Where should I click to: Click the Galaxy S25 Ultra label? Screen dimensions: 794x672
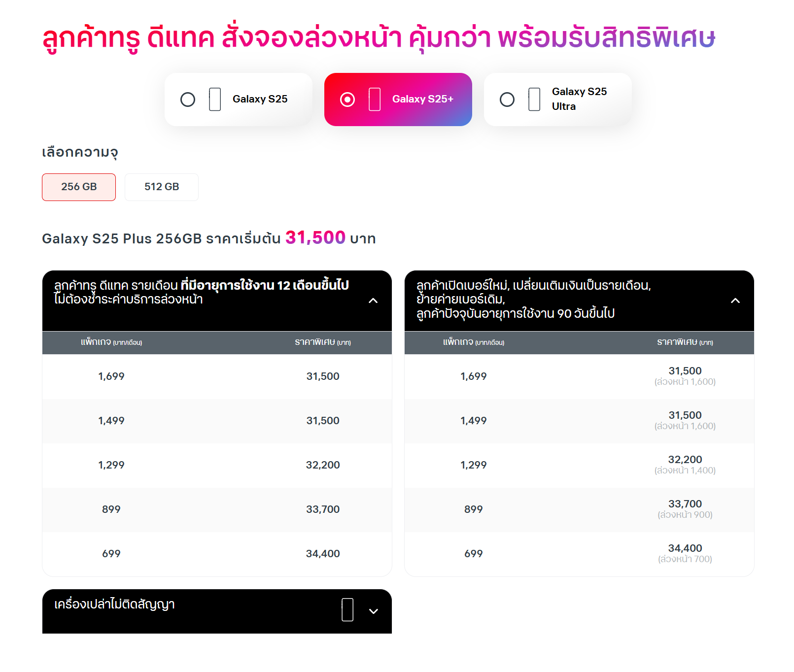tap(579, 99)
